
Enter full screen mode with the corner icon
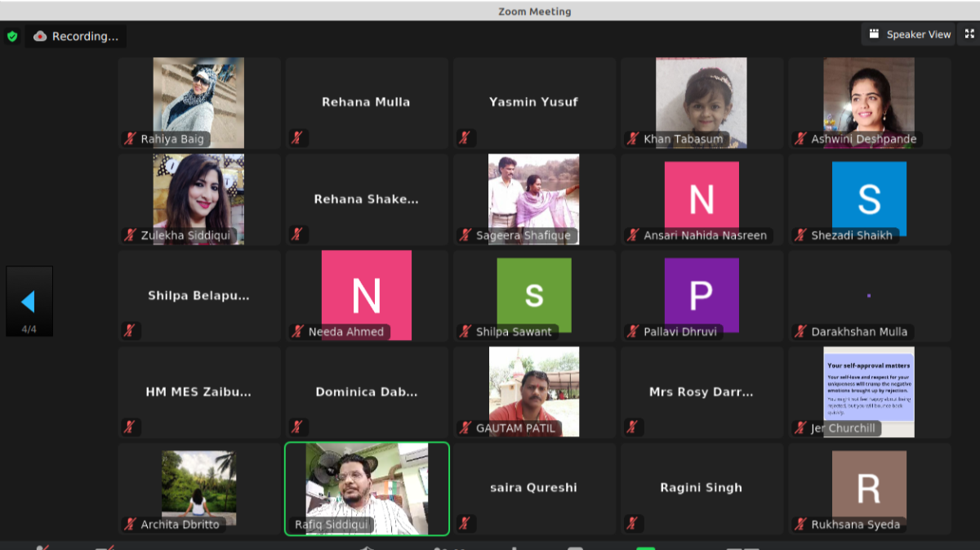(969, 34)
